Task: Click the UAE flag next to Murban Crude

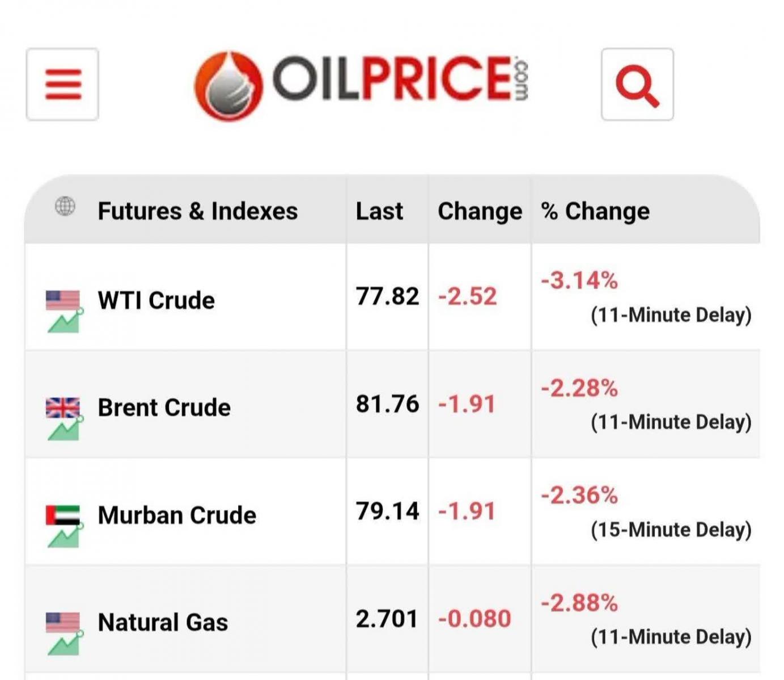Action: point(63,515)
